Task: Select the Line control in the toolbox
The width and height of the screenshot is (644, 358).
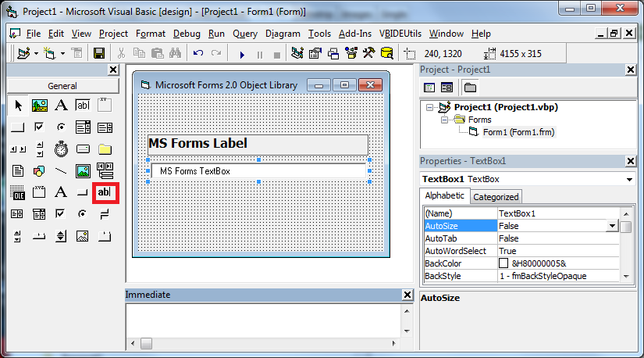Action: tap(61, 170)
